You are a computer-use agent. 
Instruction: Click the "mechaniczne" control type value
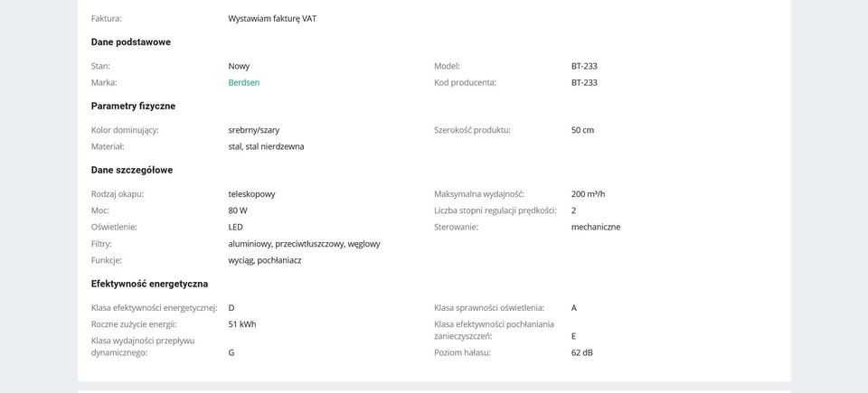(596, 227)
